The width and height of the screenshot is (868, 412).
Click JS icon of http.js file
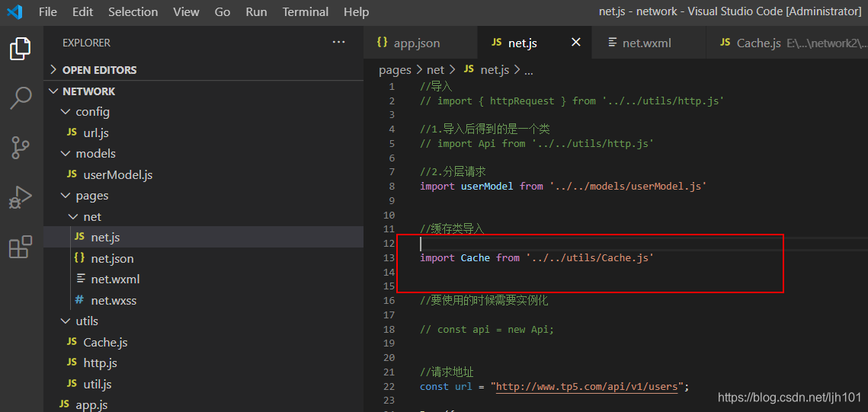pyautogui.click(x=72, y=363)
